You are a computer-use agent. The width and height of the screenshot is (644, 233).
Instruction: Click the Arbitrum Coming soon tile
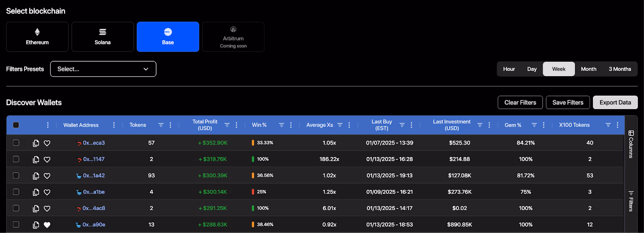pyautogui.click(x=233, y=37)
